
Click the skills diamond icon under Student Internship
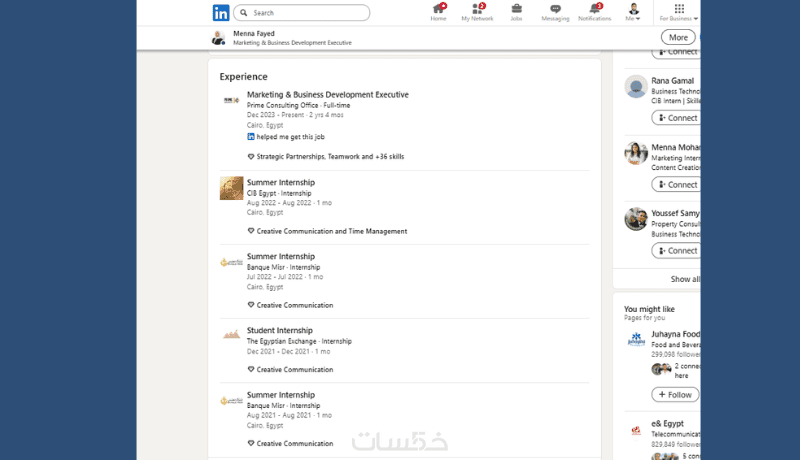tap(251, 369)
